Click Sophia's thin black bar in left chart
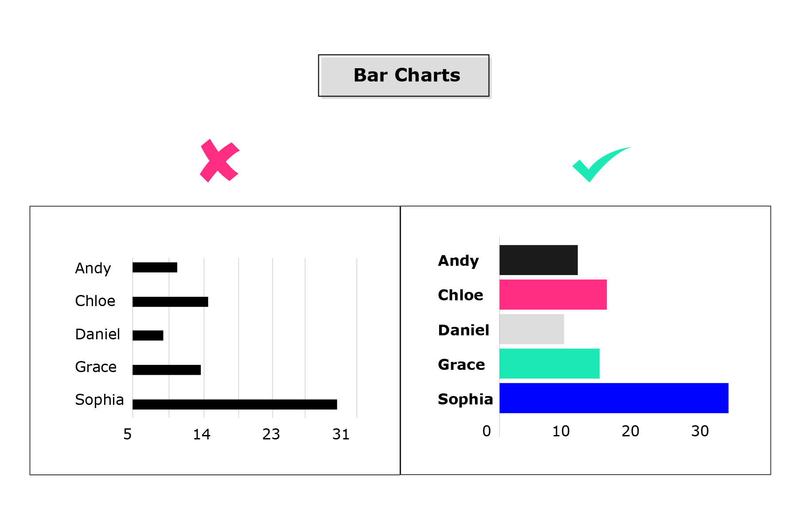This screenshot has height=532, width=798. [x=235, y=404]
